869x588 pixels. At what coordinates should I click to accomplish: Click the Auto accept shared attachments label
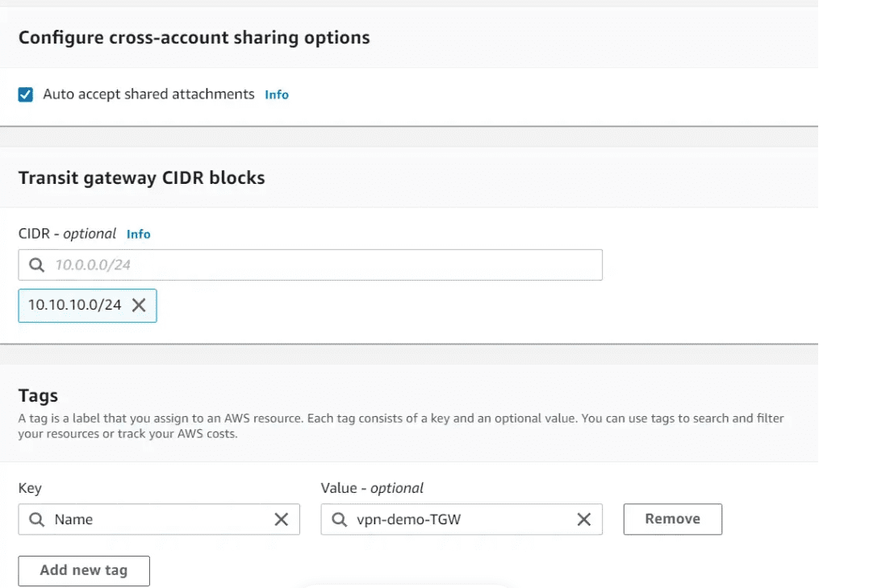point(148,94)
